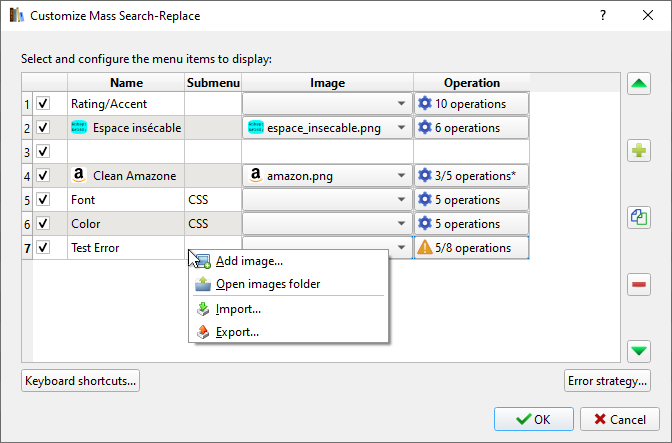Select Open images folder menu entry
Image resolution: width=672 pixels, height=443 pixels.
pos(268,284)
